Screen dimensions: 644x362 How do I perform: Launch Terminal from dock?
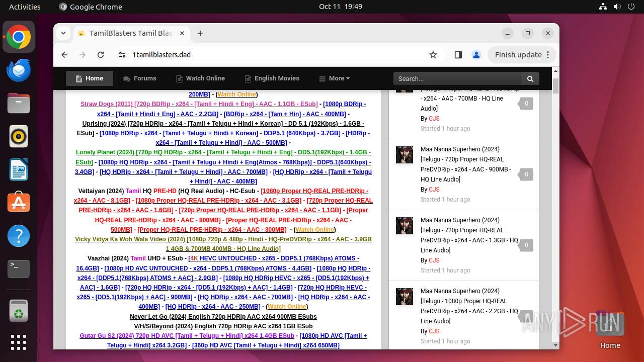click(19, 269)
